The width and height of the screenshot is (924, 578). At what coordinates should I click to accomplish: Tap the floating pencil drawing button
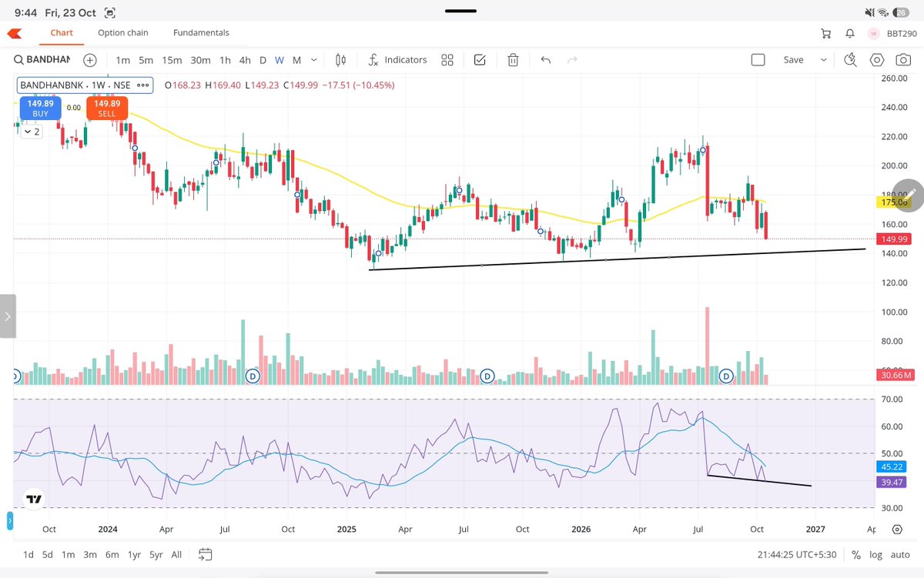point(909,194)
